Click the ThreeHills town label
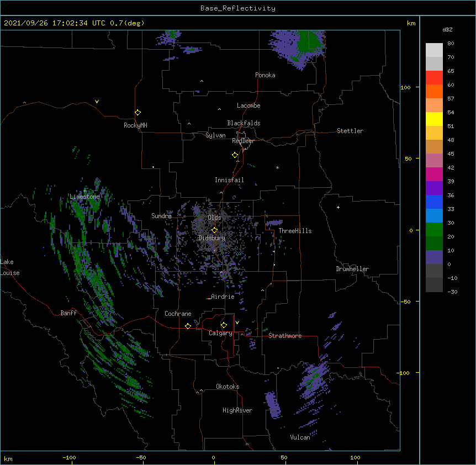The image size is (476, 465). [295, 231]
